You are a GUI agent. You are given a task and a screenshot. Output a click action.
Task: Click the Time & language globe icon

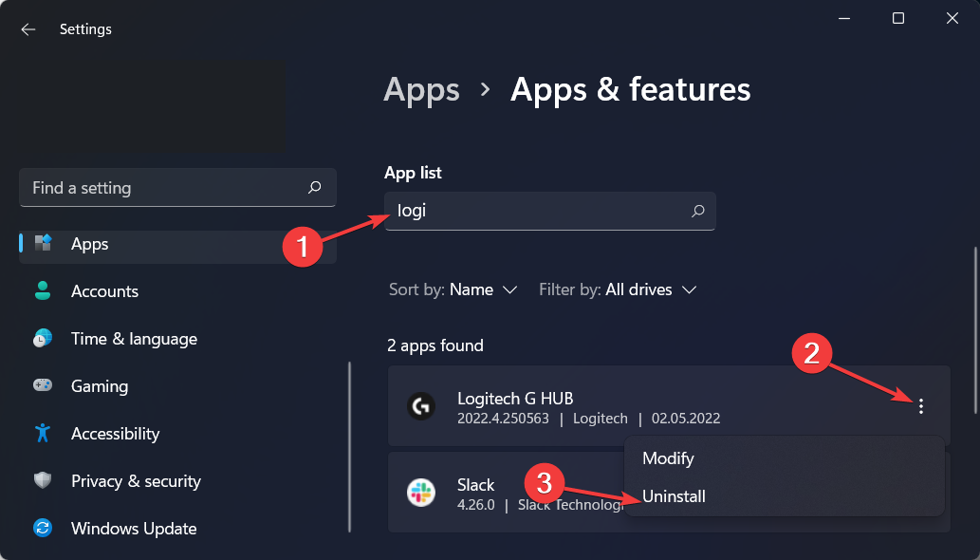click(43, 339)
